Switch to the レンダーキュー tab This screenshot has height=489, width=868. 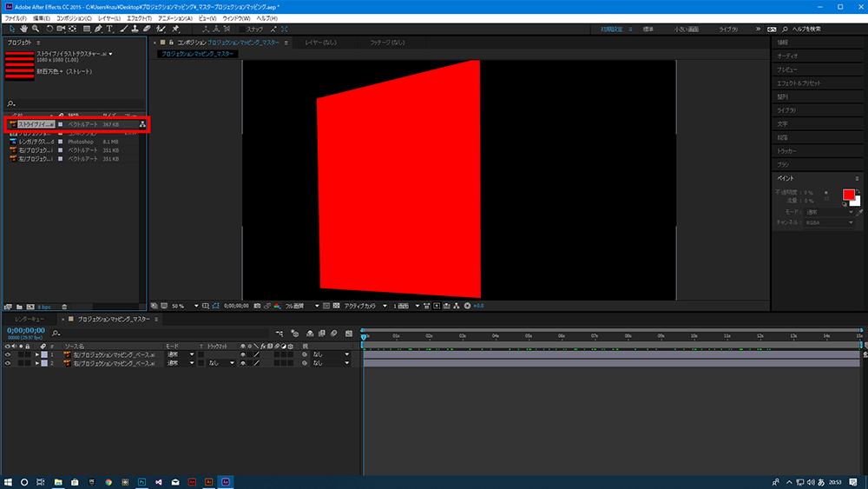point(30,320)
